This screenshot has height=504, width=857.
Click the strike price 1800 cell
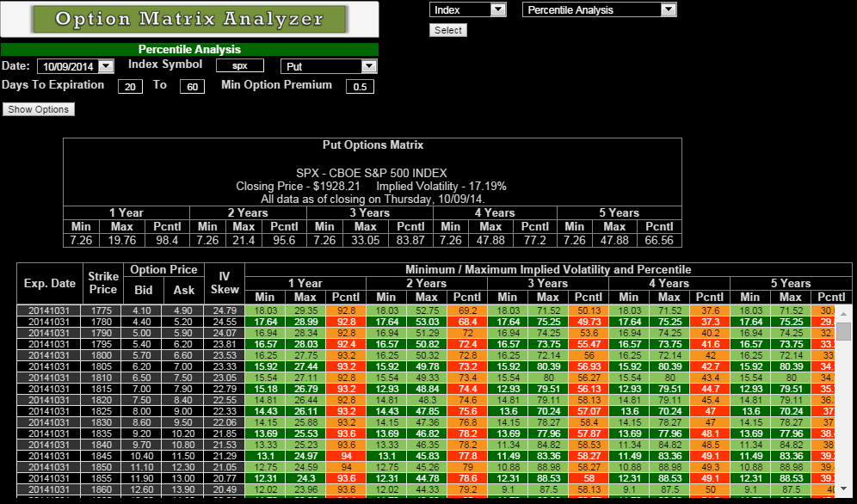(102, 355)
